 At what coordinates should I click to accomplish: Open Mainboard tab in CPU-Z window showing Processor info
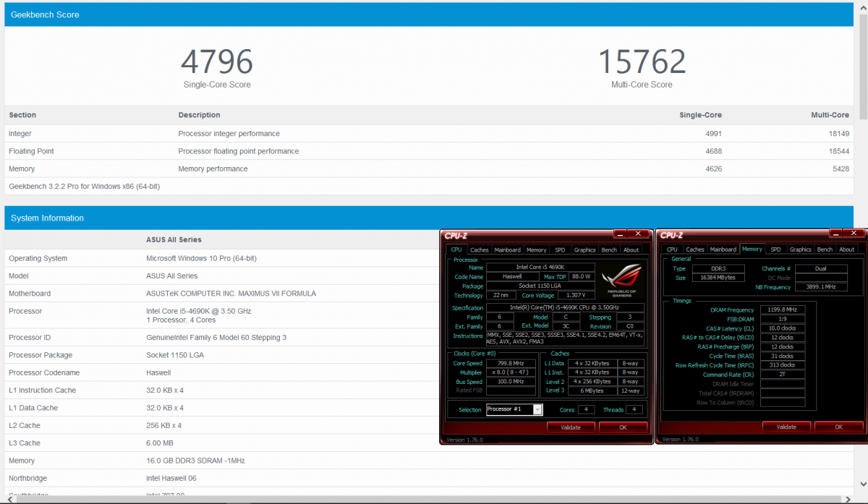tap(507, 249)
